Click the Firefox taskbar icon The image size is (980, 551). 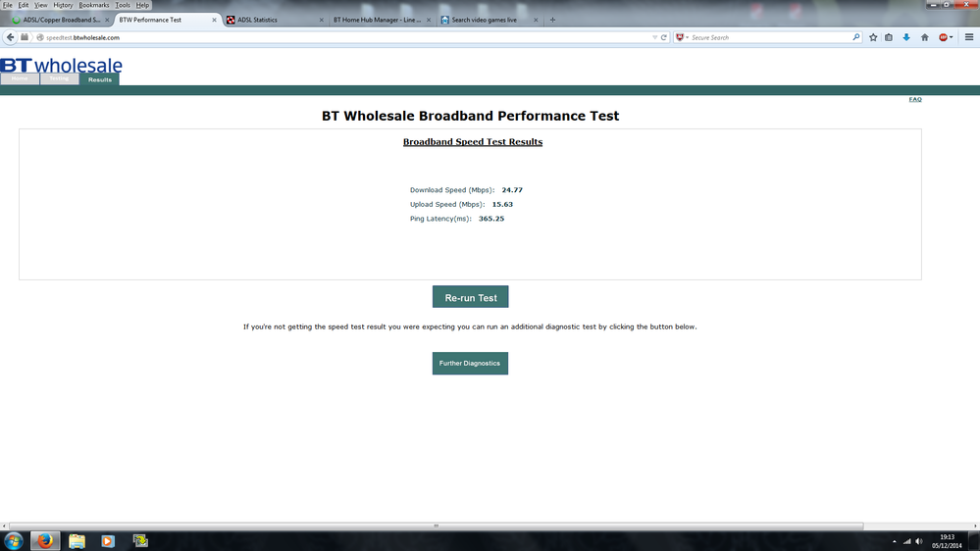[44, 541]
